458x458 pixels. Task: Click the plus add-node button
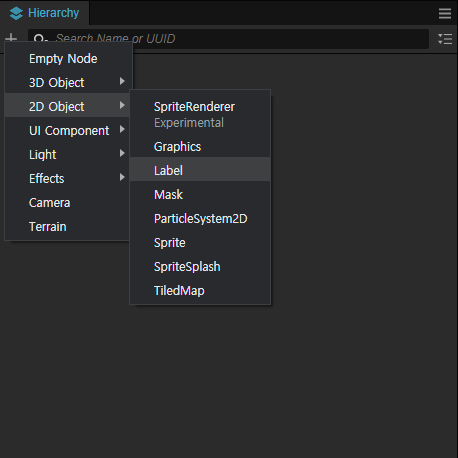pos(11,38)
